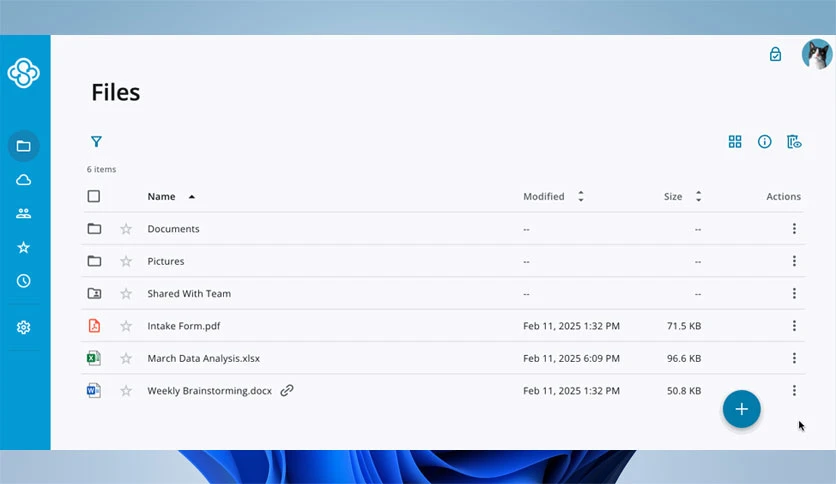
Task: Click the Intake Form PDF icon
Action: (94, 326)
